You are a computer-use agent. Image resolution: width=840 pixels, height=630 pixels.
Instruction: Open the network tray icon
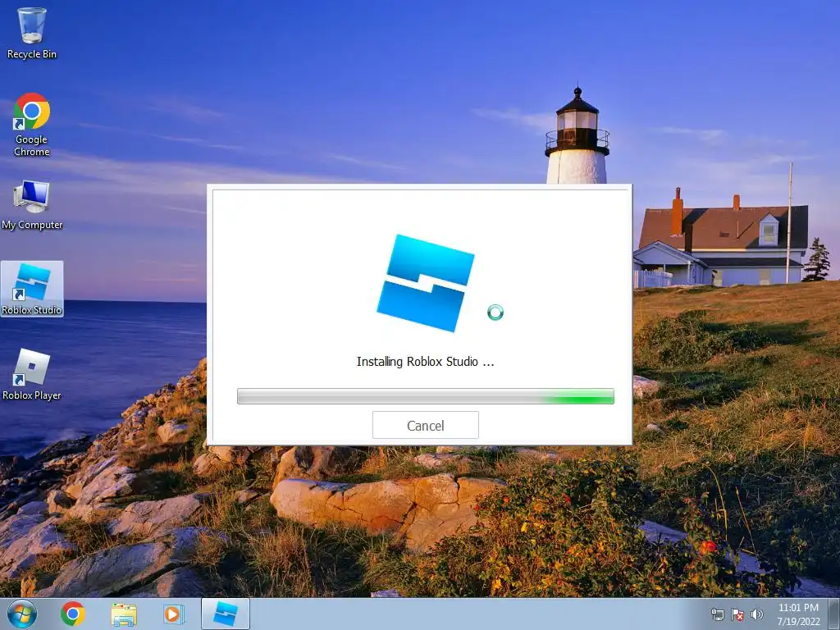pos(717,614)
